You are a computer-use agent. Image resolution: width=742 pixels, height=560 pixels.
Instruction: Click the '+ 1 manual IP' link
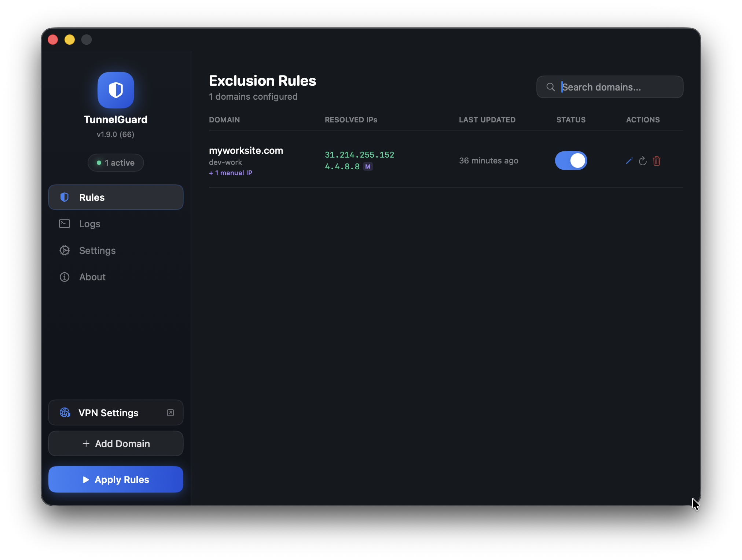(231, 173)
